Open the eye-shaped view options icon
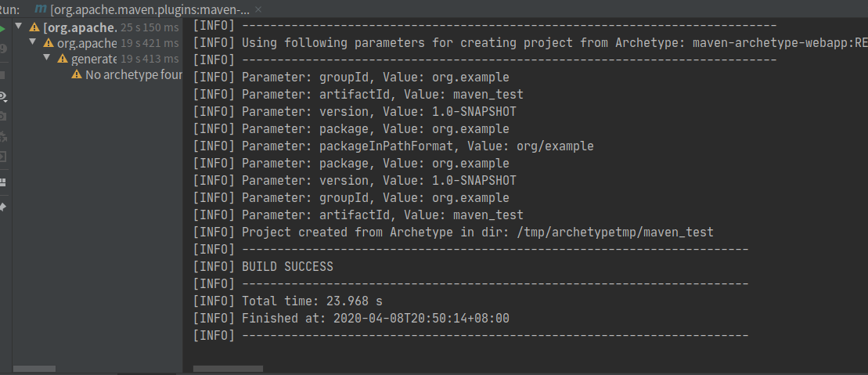The image size is (868, 375). click(2, 97)
